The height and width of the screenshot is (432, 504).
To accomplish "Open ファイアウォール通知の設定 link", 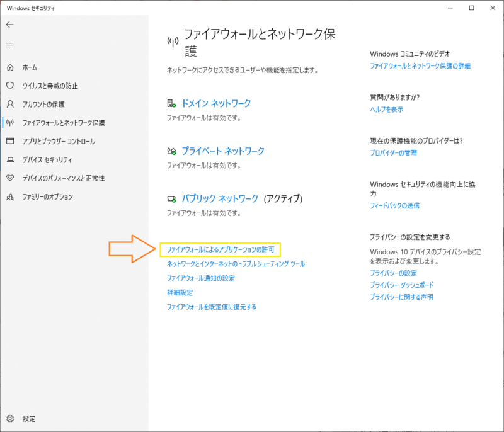I will click(x=201, y=278).
